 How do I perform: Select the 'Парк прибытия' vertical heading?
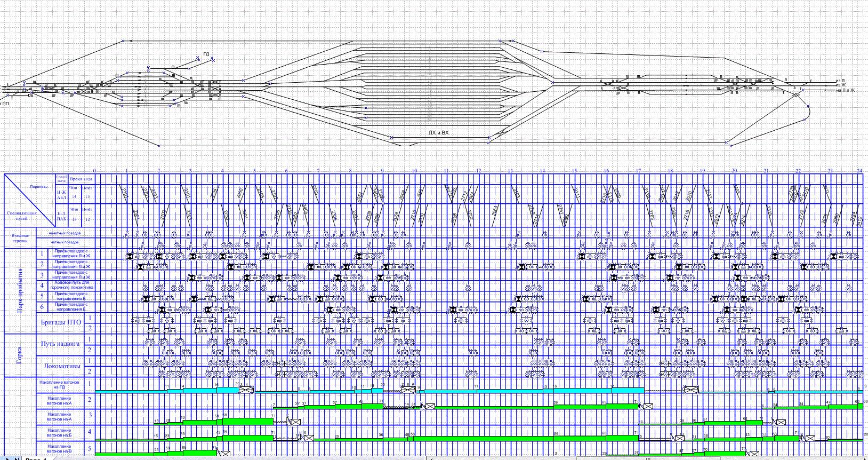(20, 291)
